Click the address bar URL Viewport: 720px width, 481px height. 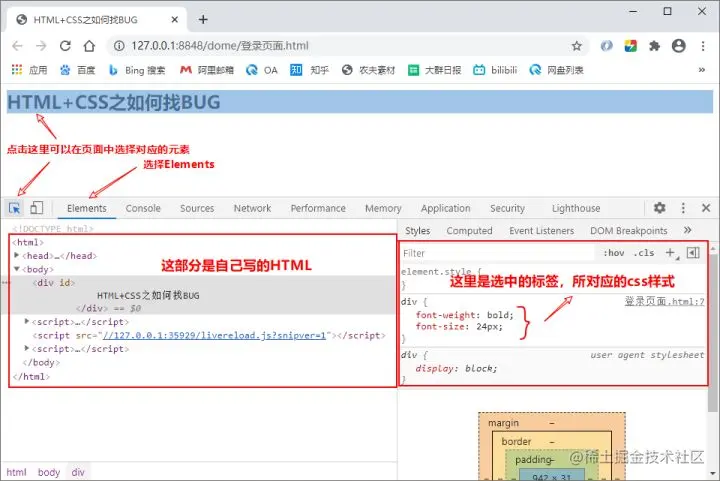[220, 46]
